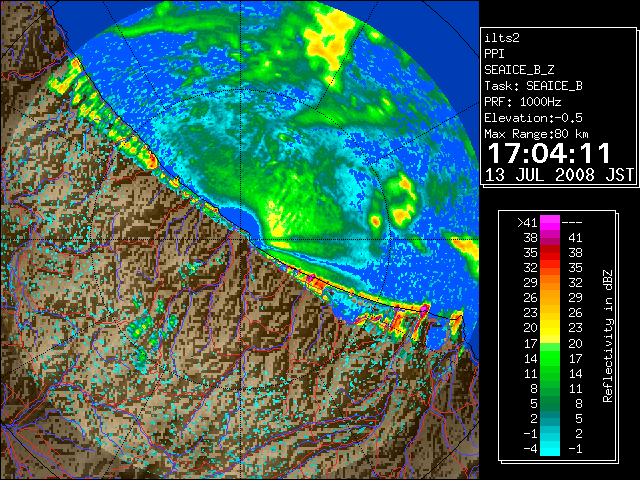Image resolution: width=640 pixels, height=480 pixels.
Task: Click the 'SEAICE_B_Z' product name
Action: (519, 70)
